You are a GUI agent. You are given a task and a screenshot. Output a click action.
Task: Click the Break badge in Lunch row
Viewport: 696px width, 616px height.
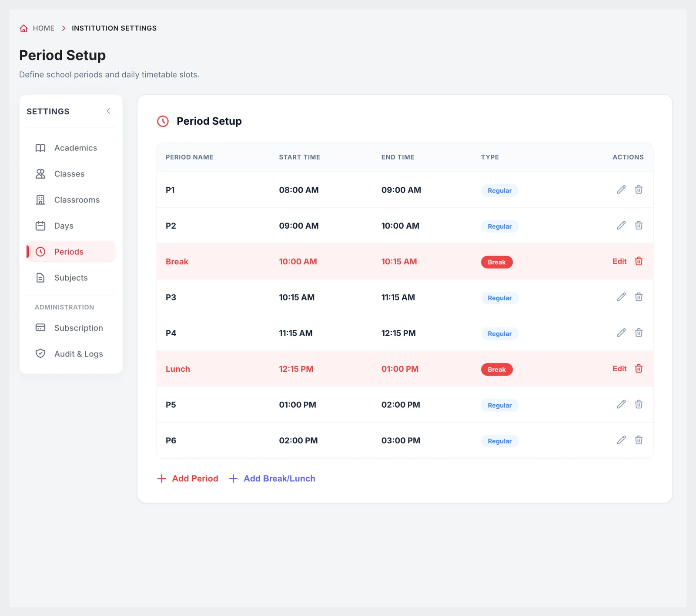pos(497,370)
